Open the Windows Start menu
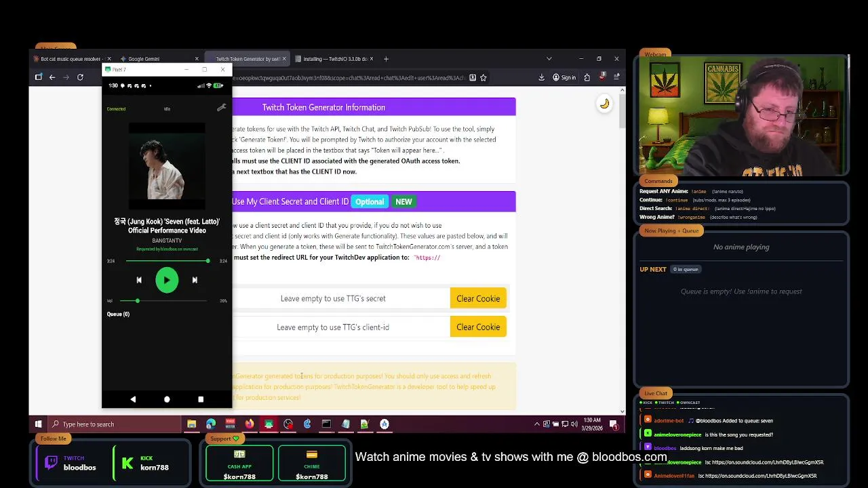 click(x=39, y=424)
